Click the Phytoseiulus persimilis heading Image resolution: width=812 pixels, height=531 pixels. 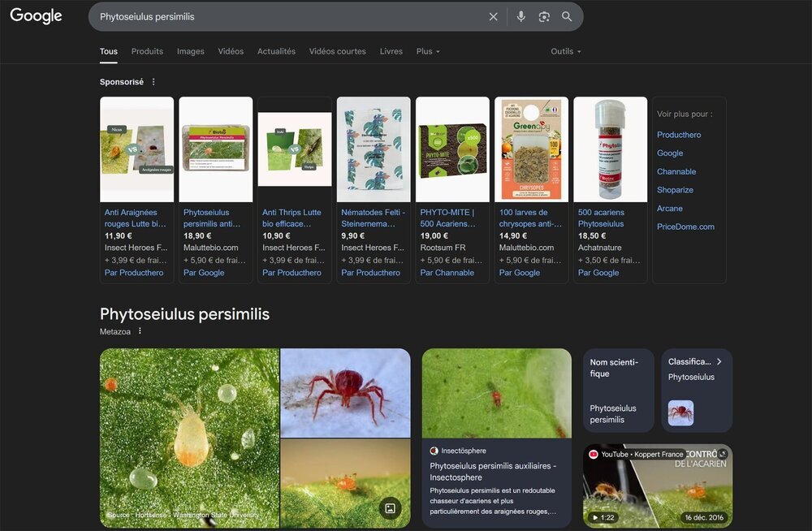pos(184,314)
